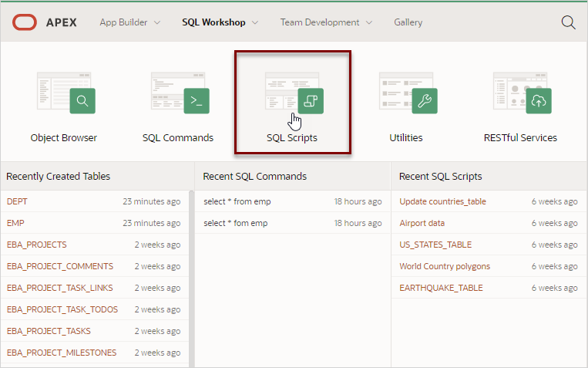Open the Object Browser icon
588x368 pixels.
[x=66, y=93]
